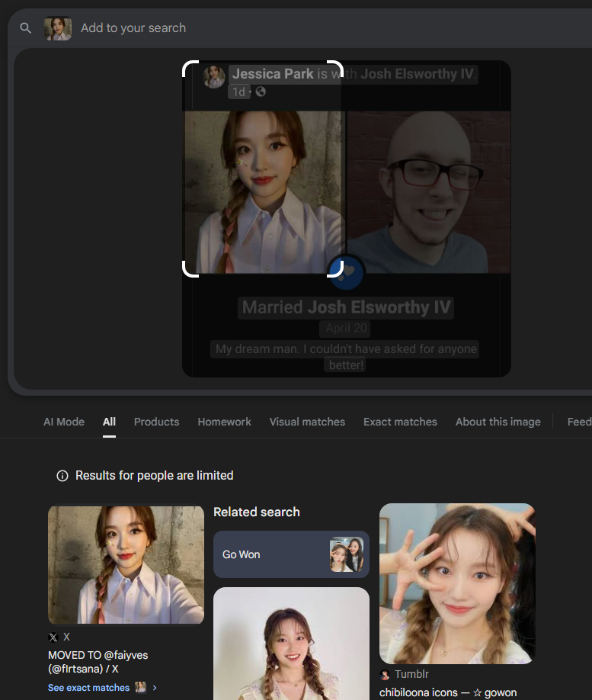
Task: Click the 'Results for people are limited' notice
Action: [155, 476]
